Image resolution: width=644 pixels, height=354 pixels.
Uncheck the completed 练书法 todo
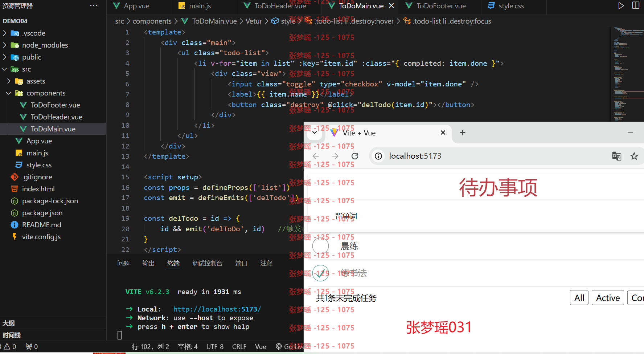[320, 273]
